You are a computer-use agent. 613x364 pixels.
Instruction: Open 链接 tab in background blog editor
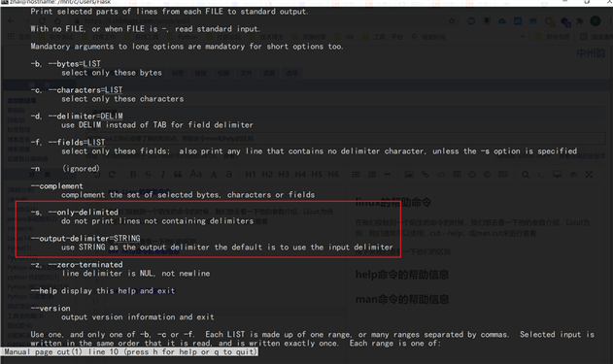click(x=200, y=73)
